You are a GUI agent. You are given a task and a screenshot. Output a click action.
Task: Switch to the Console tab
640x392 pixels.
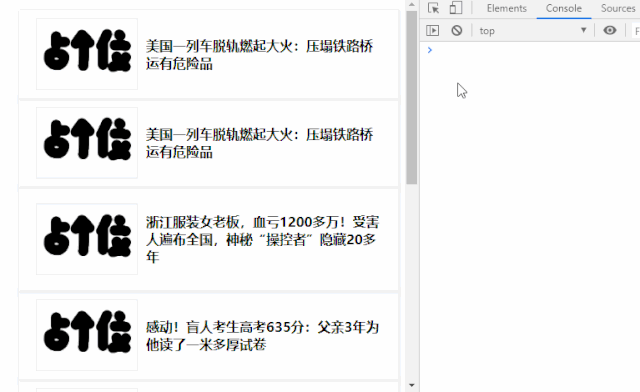tap(564, 9)
